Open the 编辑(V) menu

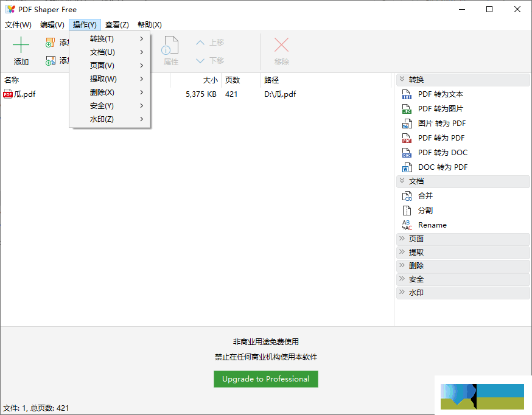52,25
